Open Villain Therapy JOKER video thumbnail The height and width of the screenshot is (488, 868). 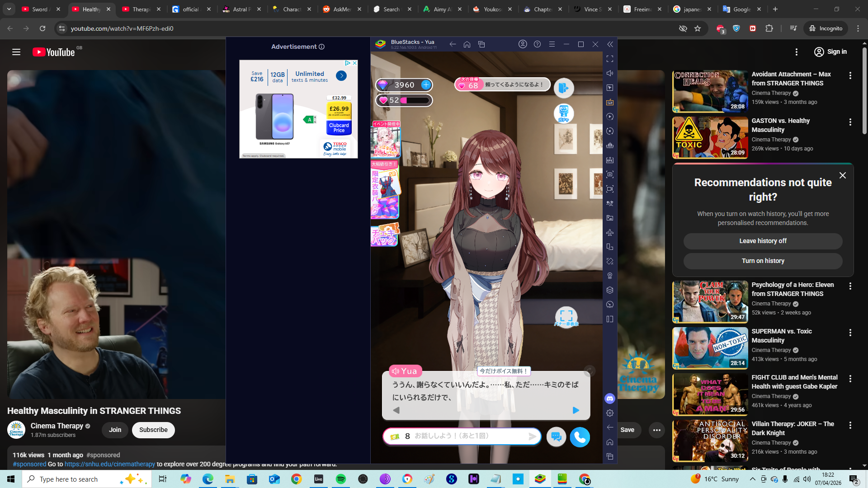point(710,441)
